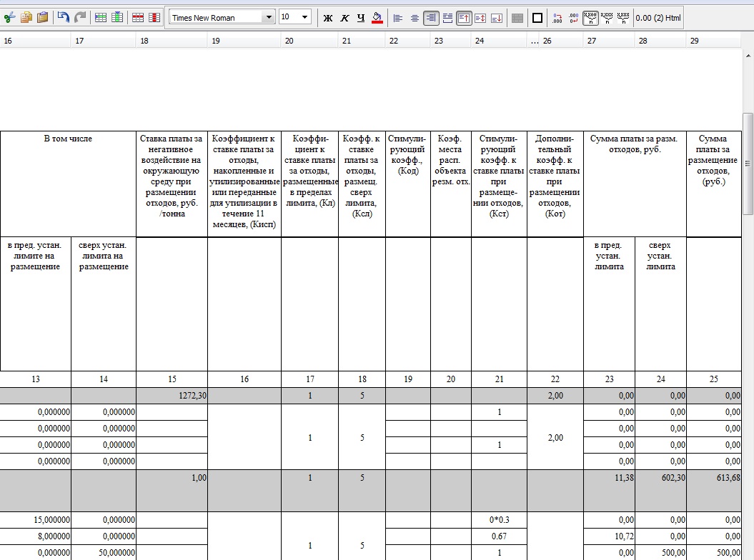The height and width of the screenshot is (560, 754).
Task: Open the fill color bucket picker
Action: coord(378,17)
